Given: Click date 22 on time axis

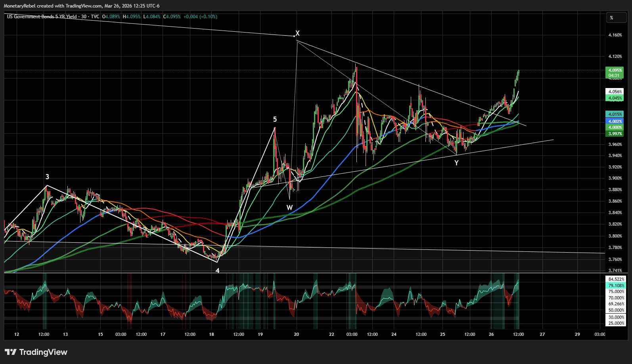Looking at the screenshot, I should pyautogui.click(x=331, y=334).
